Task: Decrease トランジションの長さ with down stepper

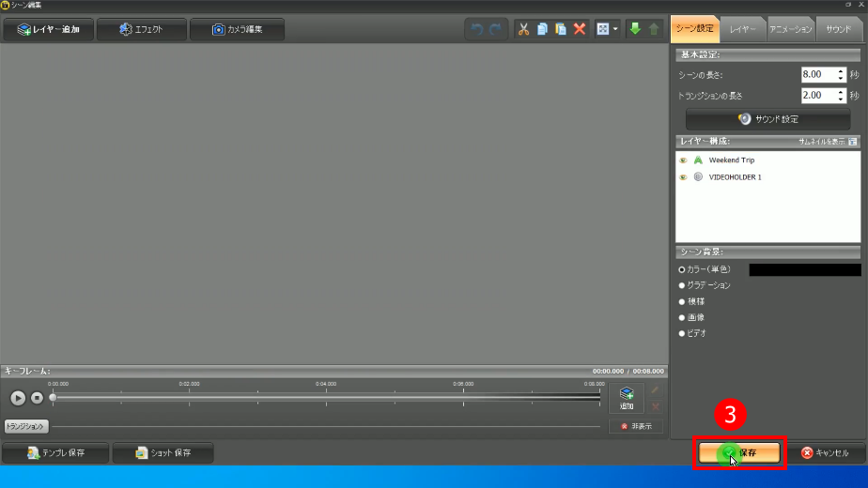Action: pyautogui.click(x=841, y=99)
